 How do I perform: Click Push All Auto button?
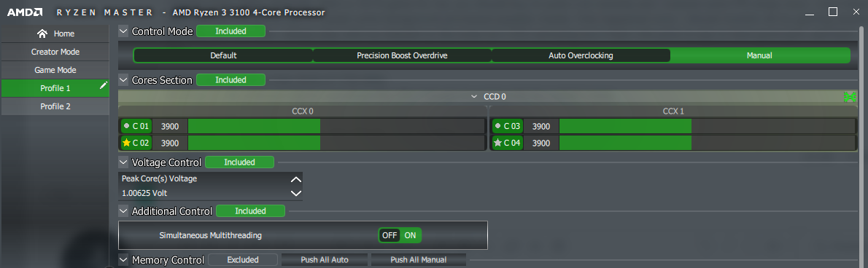(325, 260)
